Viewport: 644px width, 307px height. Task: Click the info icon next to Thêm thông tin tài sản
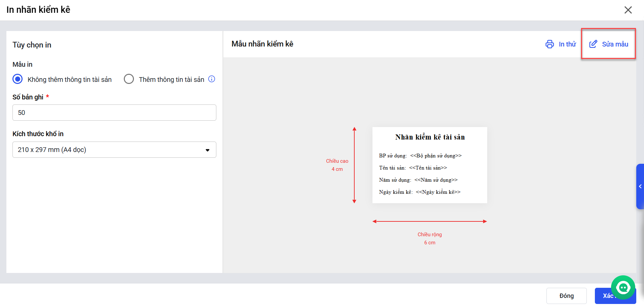(x=212, y=79)
